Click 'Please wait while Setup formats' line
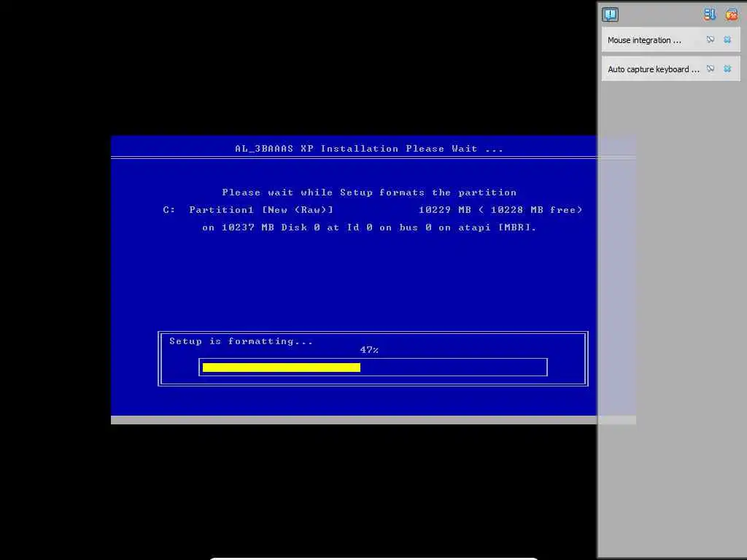Image resolution: width=747 pixels, height=560 pixels. (x=369, y=192)
